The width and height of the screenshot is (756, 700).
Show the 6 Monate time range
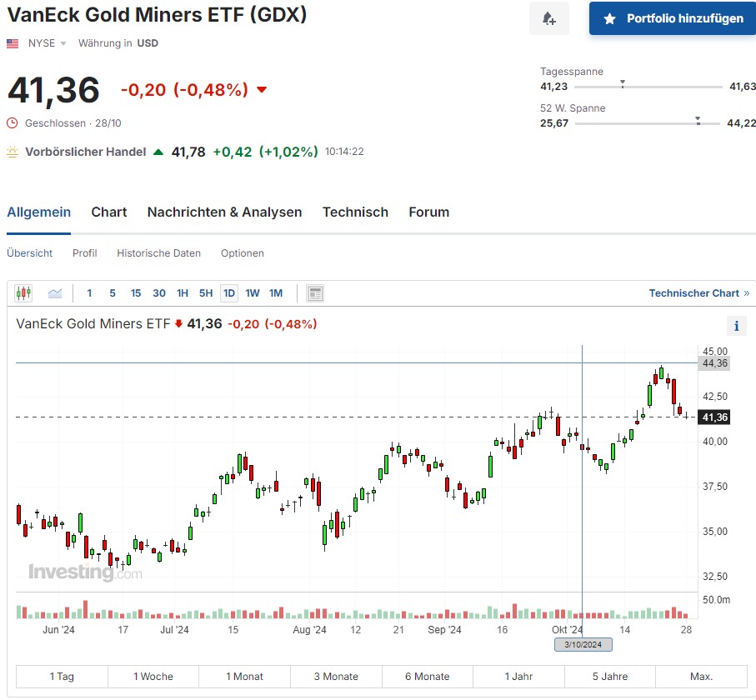(x=428, y=677)
